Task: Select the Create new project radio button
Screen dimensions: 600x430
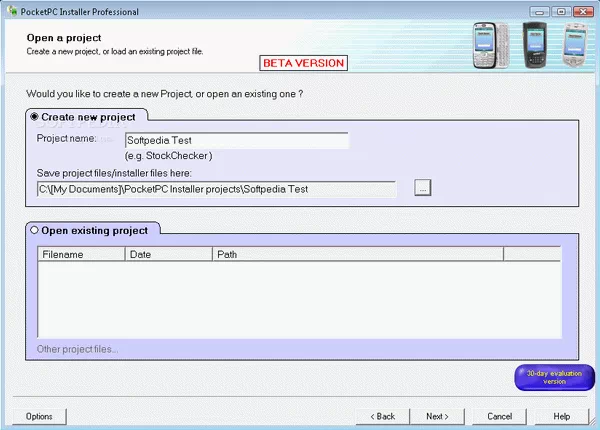Action: tap(34, 117)
